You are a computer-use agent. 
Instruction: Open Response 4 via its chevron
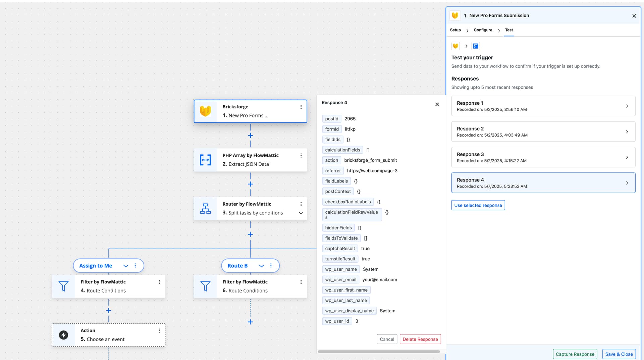click(x=627, y=183)
